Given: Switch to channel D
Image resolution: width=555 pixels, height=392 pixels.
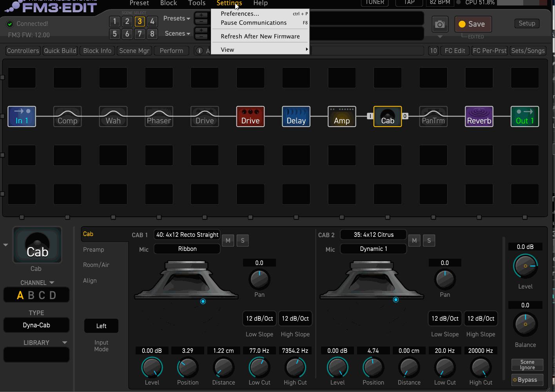Looking at the screenshot, I should tap(53, 295).
